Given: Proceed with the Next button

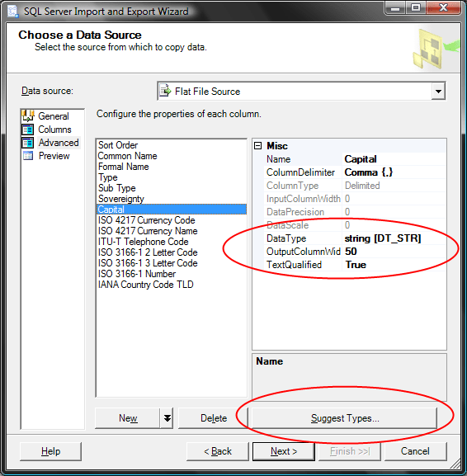Looking at the screenshot, I should coord(284,451).
